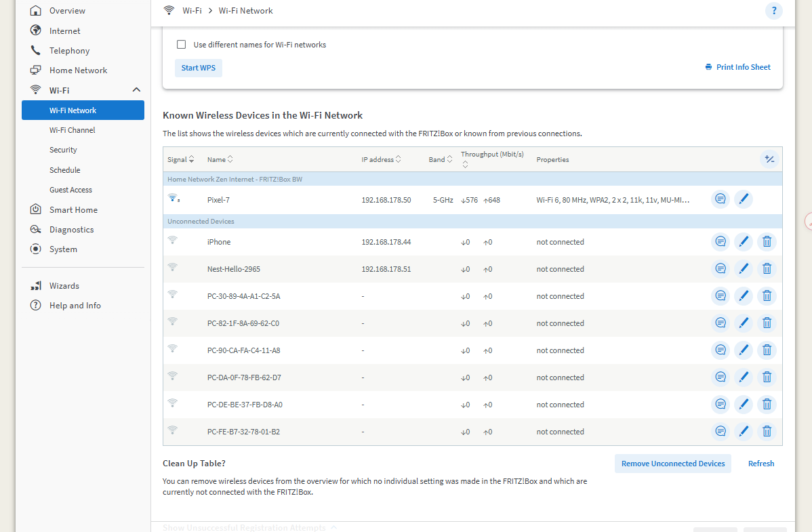The width and height of the screenshot is (812, 532).
Task: Sort the table by IP address
Action: point(380,160)
